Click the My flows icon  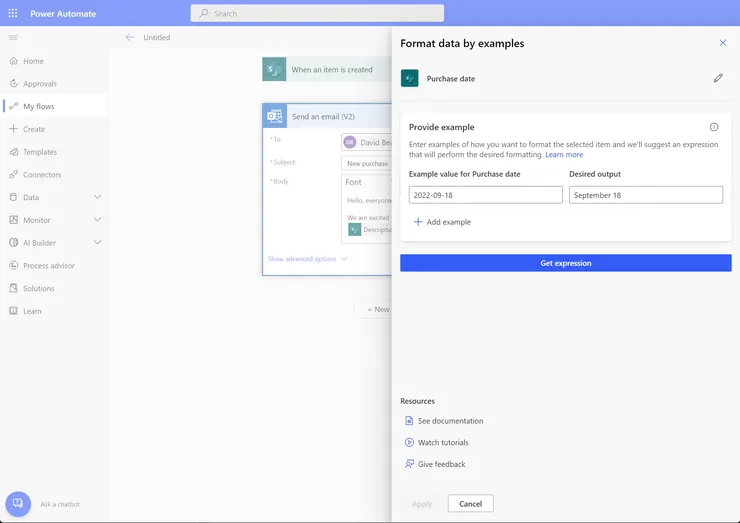coord(14,106)
